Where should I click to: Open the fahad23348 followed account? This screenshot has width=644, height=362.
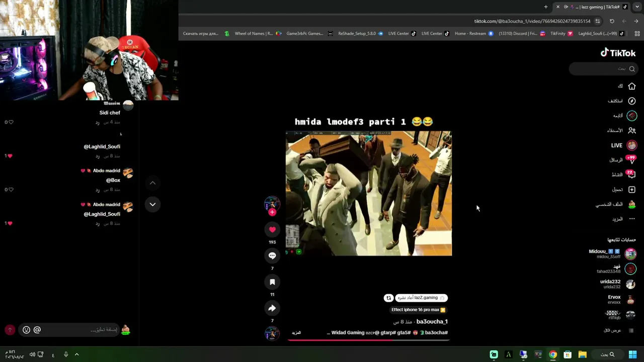[616, 269]
